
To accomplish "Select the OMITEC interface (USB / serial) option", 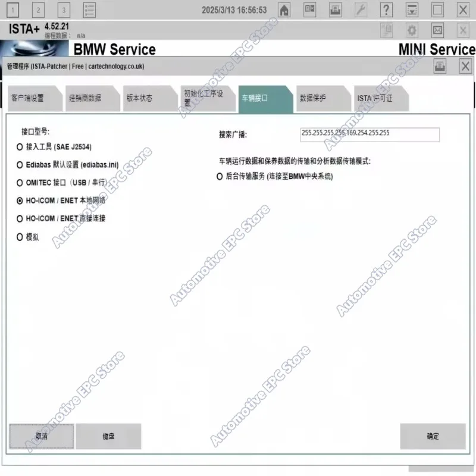I will point(62,183).
